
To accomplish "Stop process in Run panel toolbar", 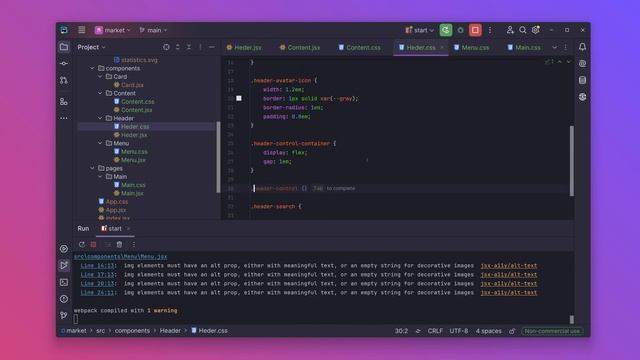I will click(93, 244).
